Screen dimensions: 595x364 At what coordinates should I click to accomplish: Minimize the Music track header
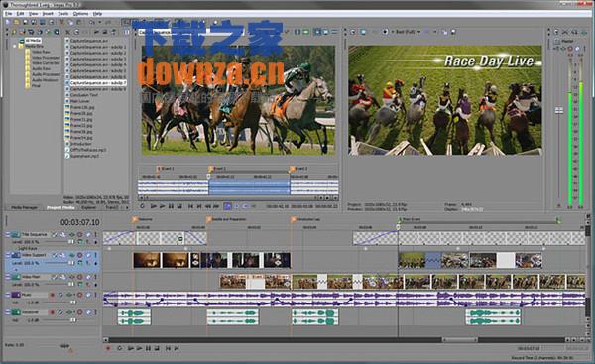tap(8, 295)
